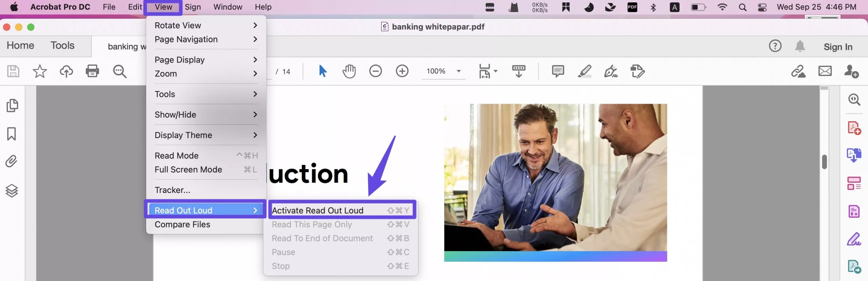Share a link to the file
Viewport: 868px width, 281px height.
pyautogui.click(x=798, y=71)
